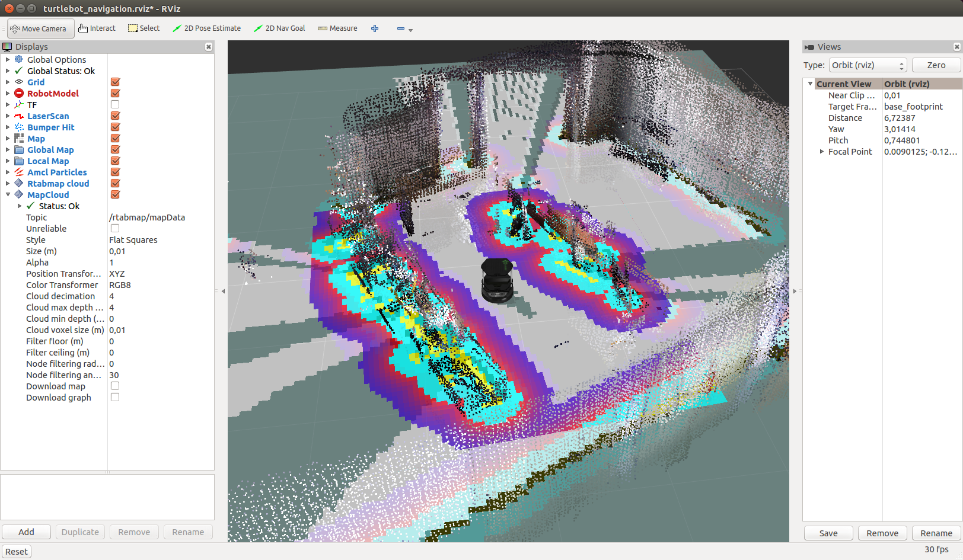Close the Views panel
The image size is (963, 560).
(x=956, y=47)
